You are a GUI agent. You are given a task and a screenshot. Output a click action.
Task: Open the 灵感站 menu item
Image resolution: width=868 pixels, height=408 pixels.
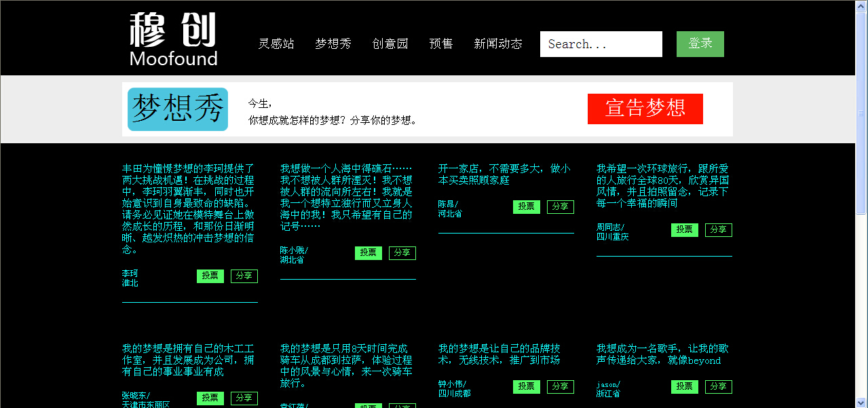tap(276, 44)
